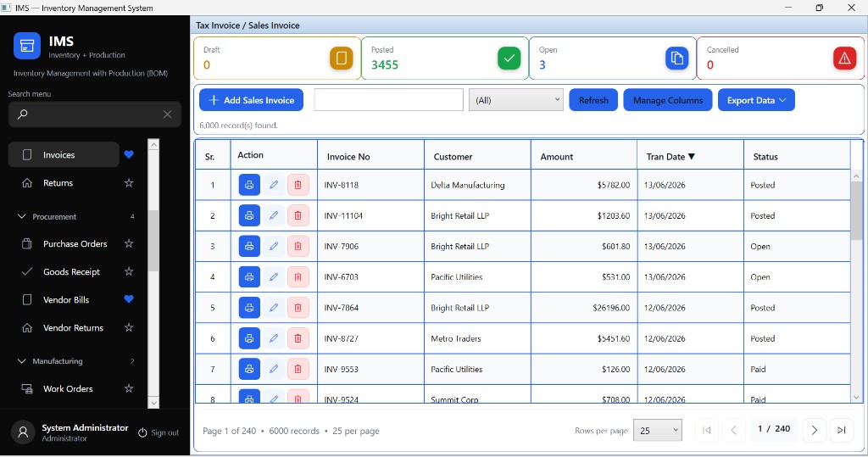The width and height of the screenshot is (868, 457).
Task: Jump to last page of invoices
Action: [842, 431]
